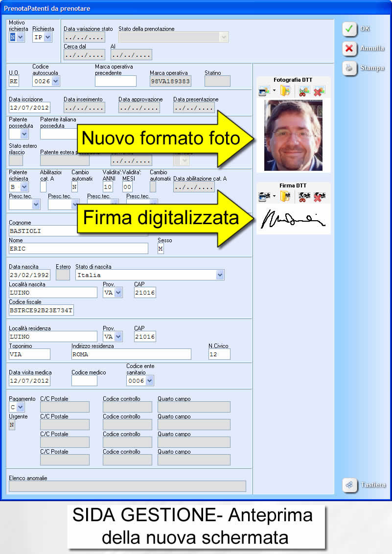Image resolution: width=392 pixels, height=554 pixels.
Task: Click the Cognome input field
Action: (x=42, y=231)
